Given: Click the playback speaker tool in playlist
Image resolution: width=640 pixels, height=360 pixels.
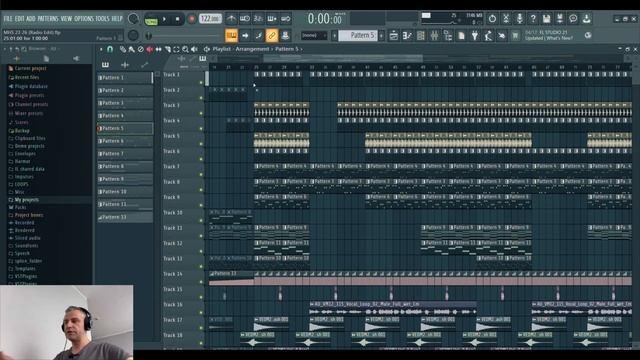Looking at the screenshot, I should 194,49.
